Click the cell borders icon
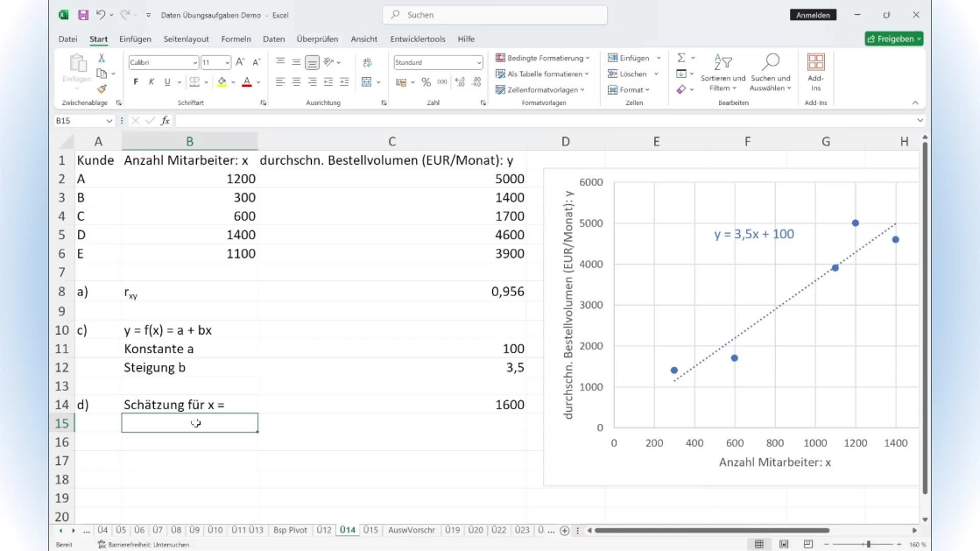The height and width of the screenshot is (551, 980). pyautogui.click(x=195, y=82)
